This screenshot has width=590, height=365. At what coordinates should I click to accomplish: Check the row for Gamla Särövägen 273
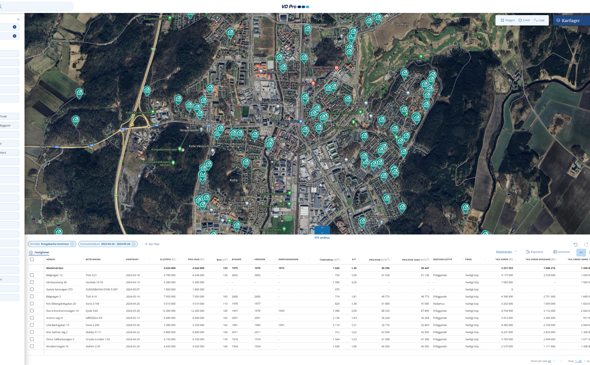[x=32, y=289]
